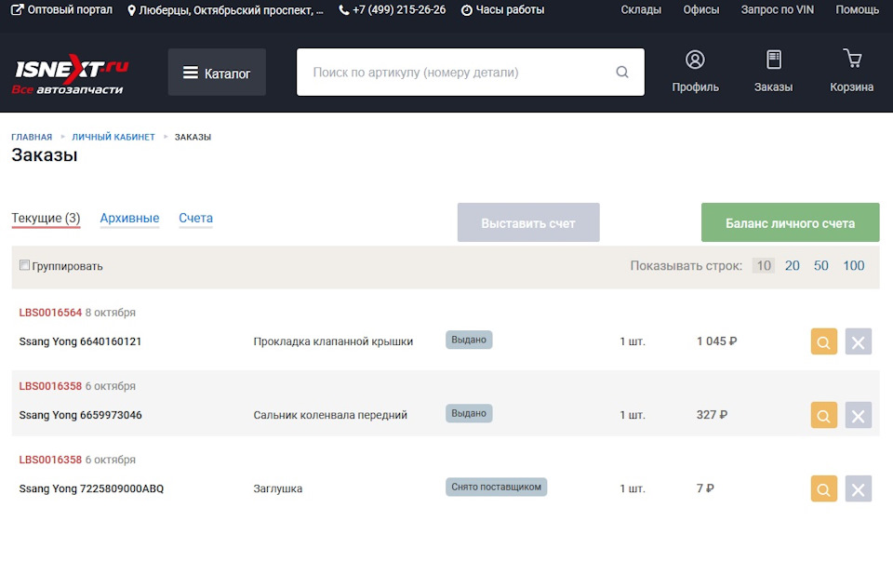893x588 pixels.
Task: Switch to the Счета tab
Action: pyautogui.click(x=195, y=219)
